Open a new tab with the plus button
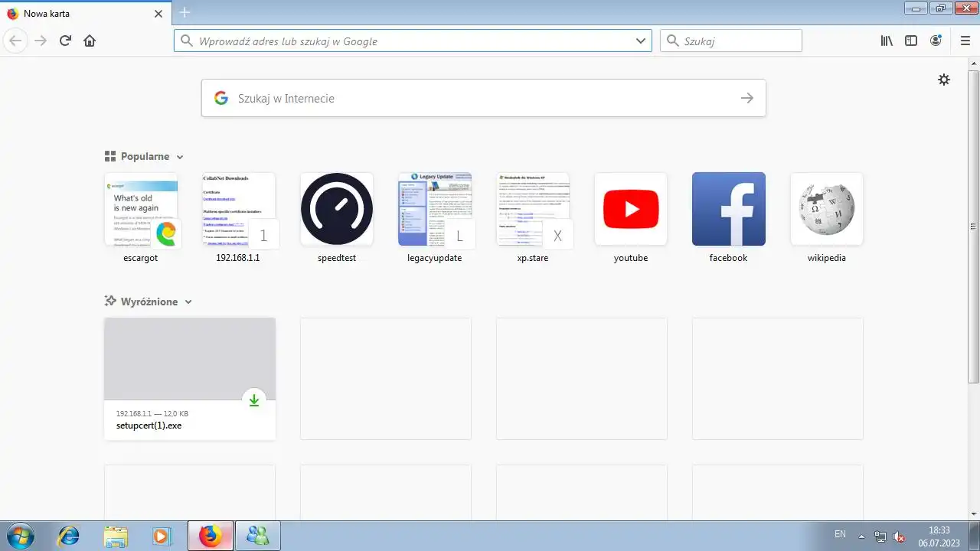 pos(185,12)
